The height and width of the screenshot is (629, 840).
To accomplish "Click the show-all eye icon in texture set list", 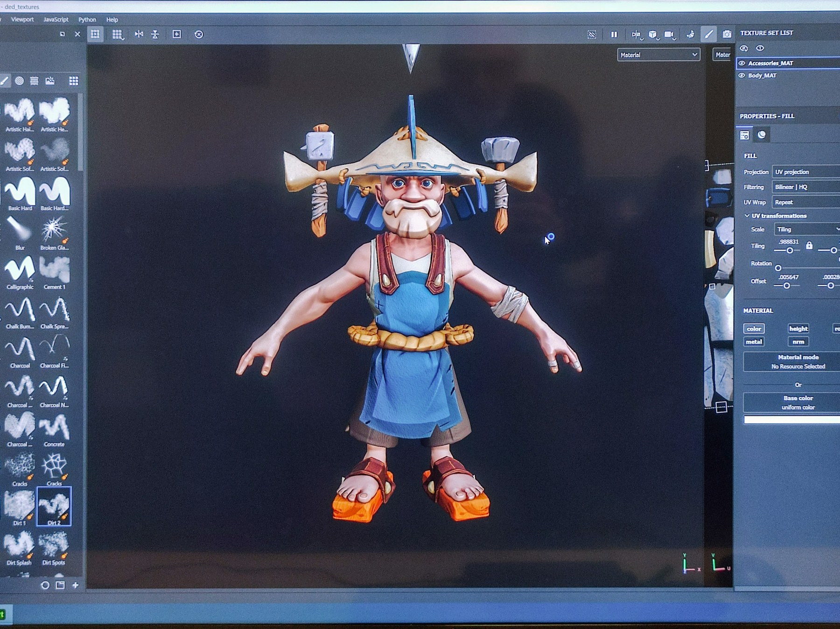I will click(x=760, y=48).
